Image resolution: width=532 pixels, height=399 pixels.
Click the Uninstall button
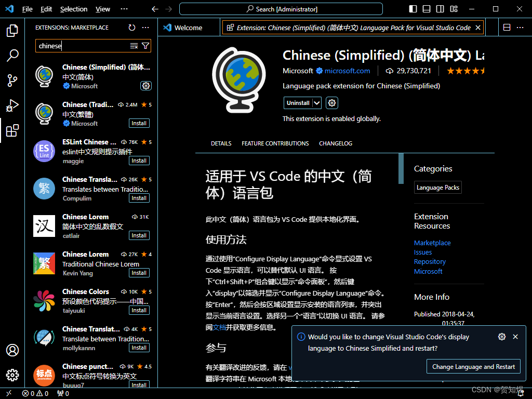coord(298,103)
